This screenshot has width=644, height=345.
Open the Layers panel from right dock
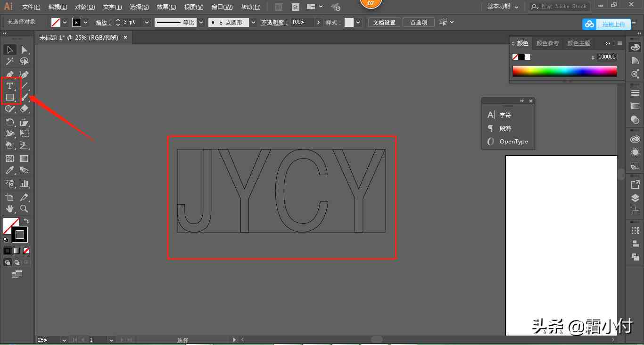[x=635, y=198]
